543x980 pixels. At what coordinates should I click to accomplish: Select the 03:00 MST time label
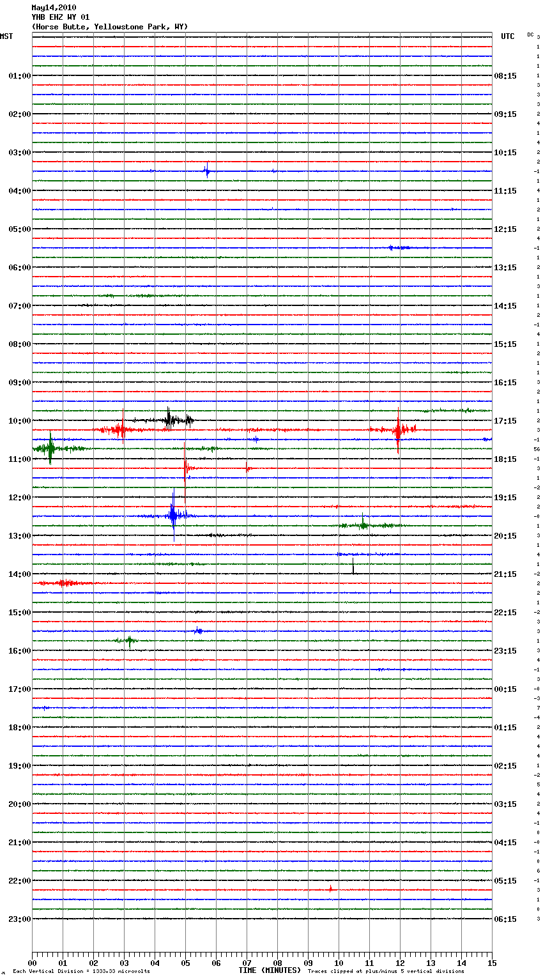coord(19,153)
